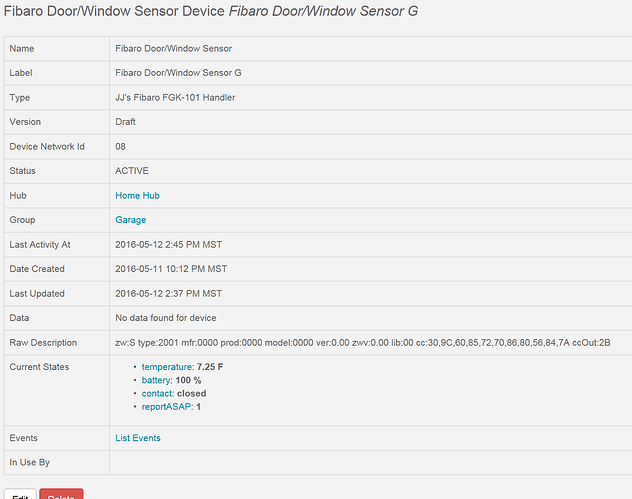Click the Type row label
Screen dimensions: 632x499
(x=20, y=98)
